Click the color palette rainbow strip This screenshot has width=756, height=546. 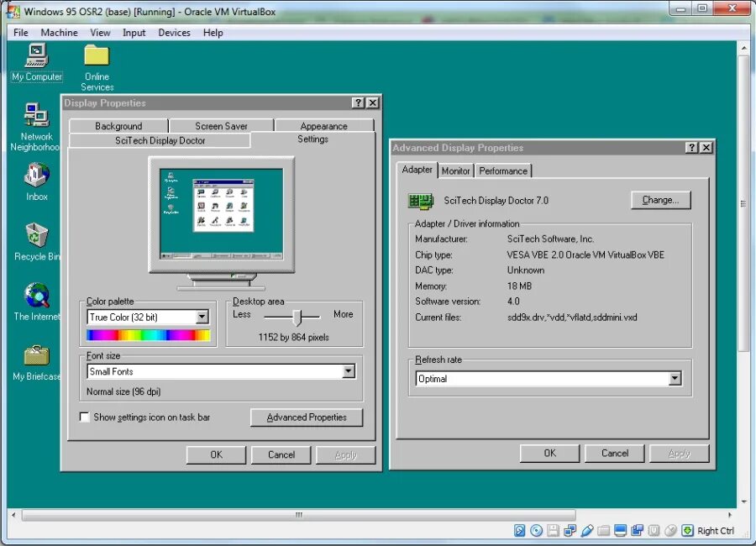coord(149,335)
